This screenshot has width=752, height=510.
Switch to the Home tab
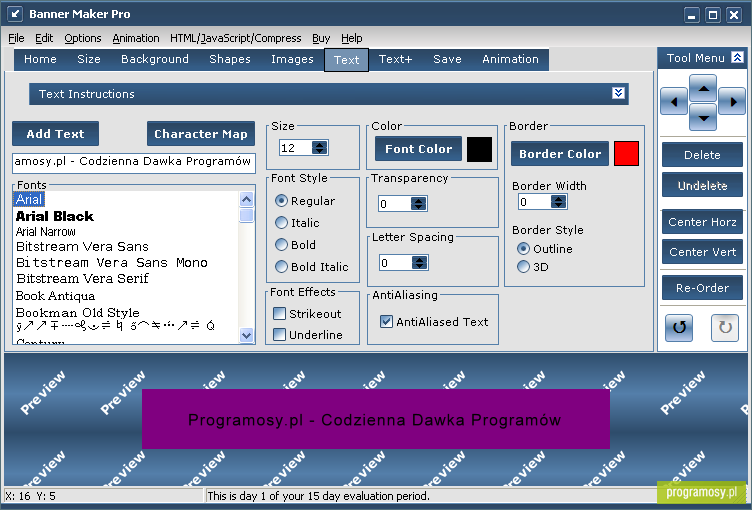[40, 59]
